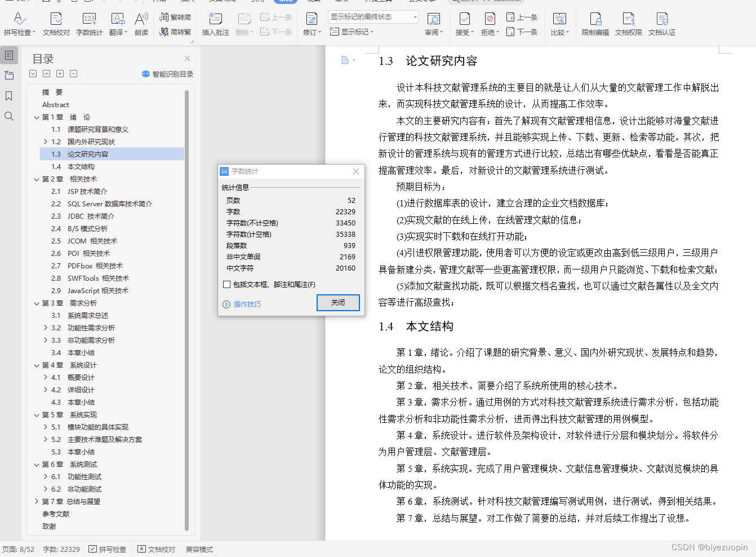This screenshot has width=756, height=557.
Task: Click the 修订 track changes icon
Action: (x=311, y=19)
